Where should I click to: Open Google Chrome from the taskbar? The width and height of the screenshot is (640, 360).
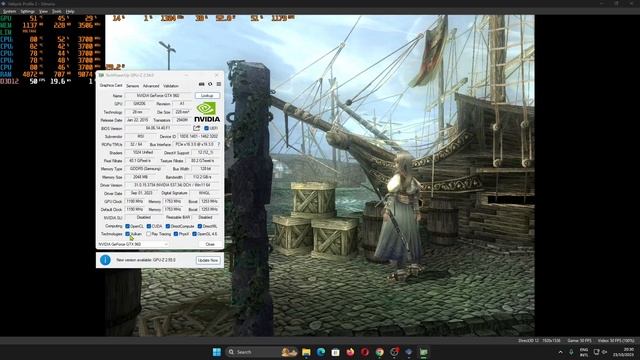pyautogui.click(x=380, y=352)
